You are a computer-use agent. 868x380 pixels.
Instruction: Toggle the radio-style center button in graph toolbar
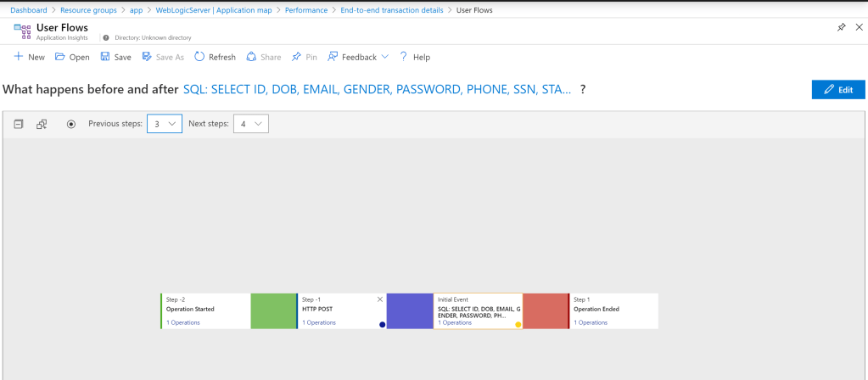point(71,124)
